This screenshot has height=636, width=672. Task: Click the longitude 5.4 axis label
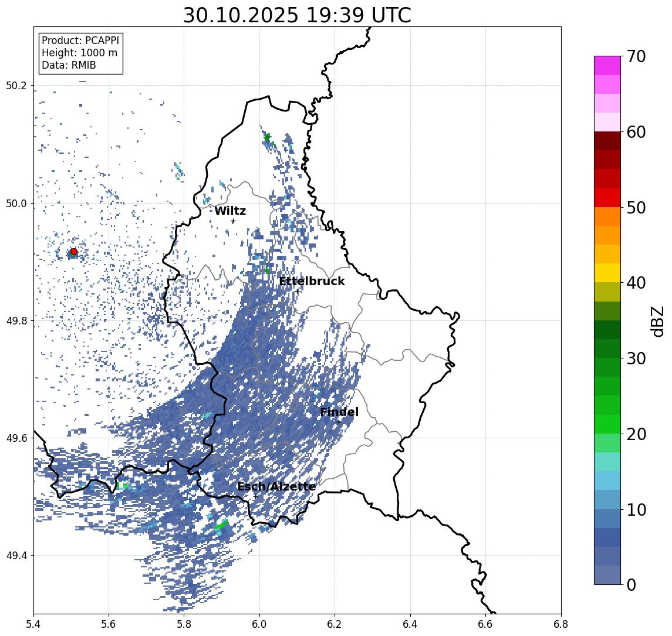click(33, 624)
